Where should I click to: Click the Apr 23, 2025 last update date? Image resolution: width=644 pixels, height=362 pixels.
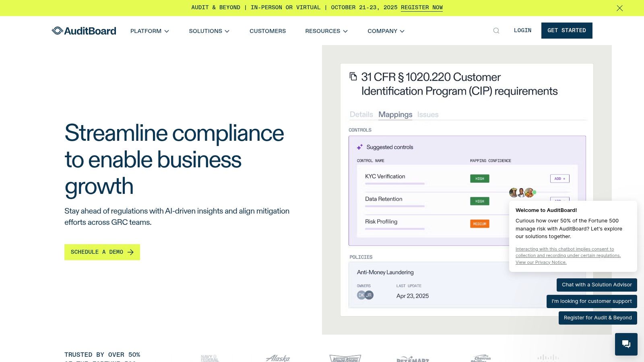413,296
